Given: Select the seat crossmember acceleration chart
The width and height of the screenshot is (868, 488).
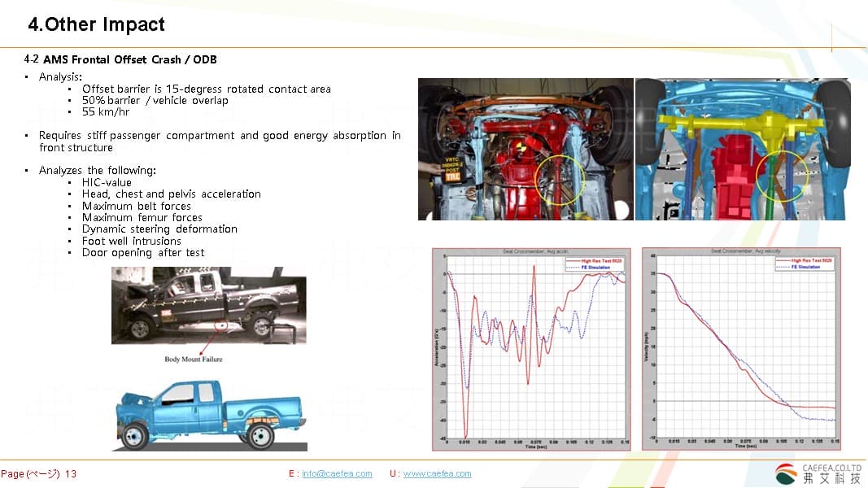Looking at the screenshot, I should click(x=534, y=348).
